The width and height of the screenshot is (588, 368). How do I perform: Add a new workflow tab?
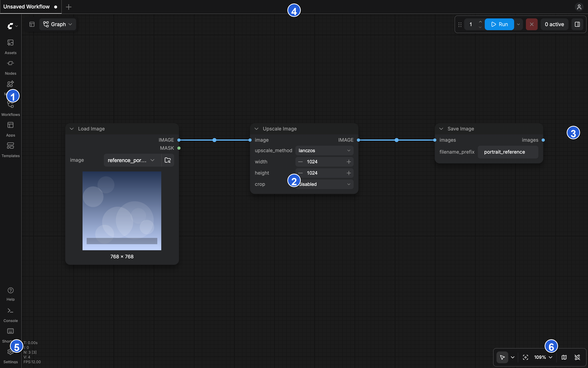coord(69,7)
